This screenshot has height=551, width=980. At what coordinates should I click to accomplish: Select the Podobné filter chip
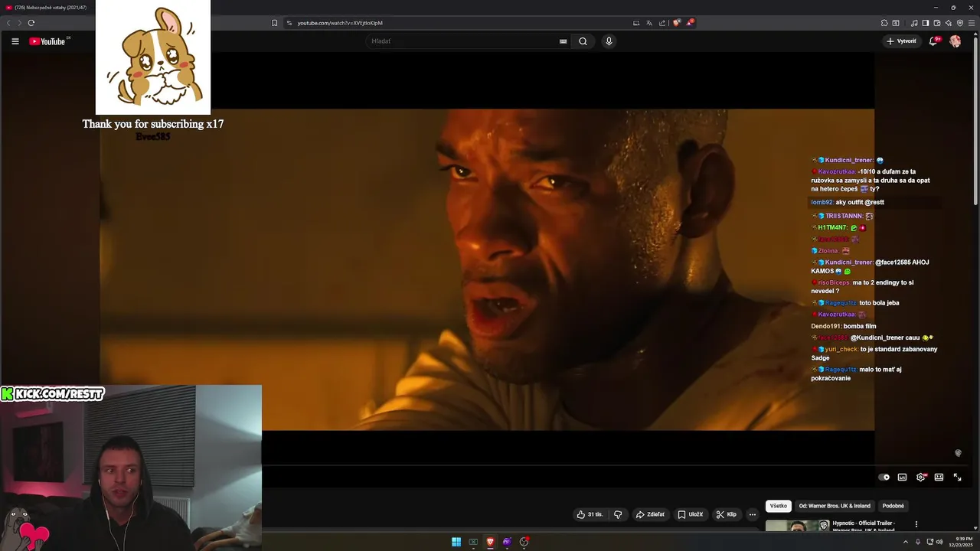893,506
